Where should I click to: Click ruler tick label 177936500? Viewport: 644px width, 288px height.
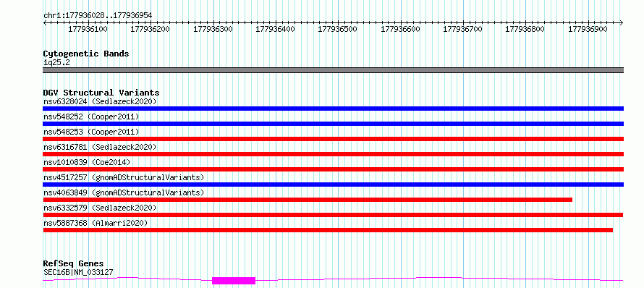point(338,30)
